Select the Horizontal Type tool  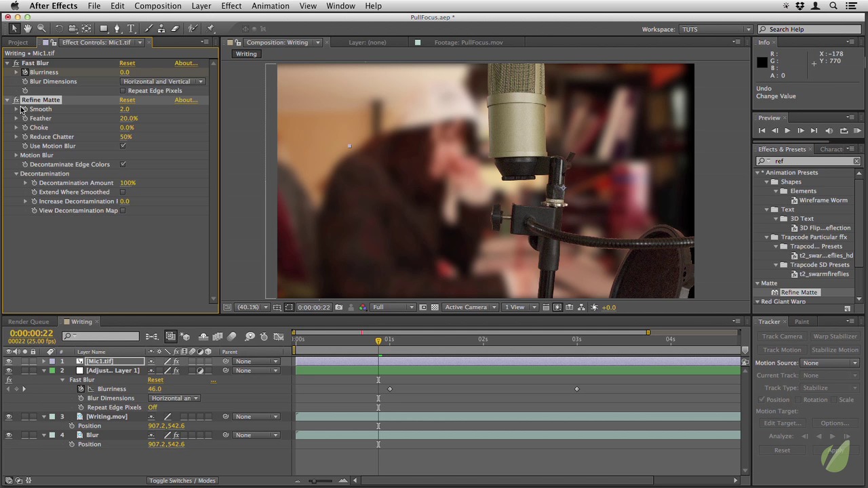point(131,28)
